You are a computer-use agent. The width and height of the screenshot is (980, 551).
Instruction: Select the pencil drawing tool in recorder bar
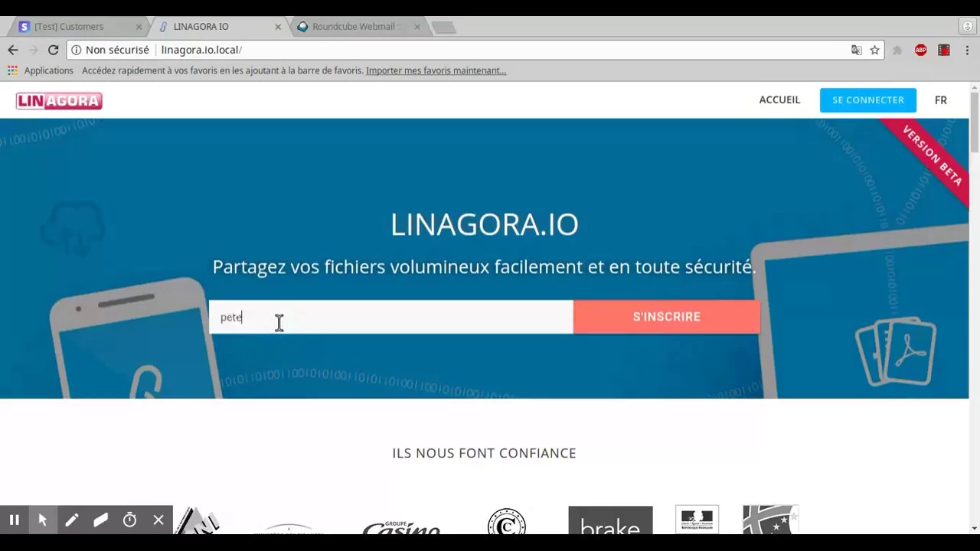click(x=71, y=520)
